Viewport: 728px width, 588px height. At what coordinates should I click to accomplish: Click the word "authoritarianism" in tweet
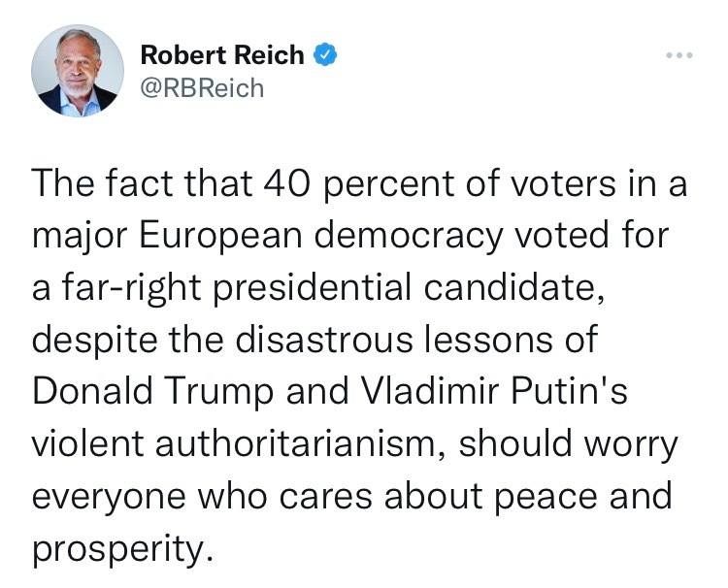click(x=300, y=443)
